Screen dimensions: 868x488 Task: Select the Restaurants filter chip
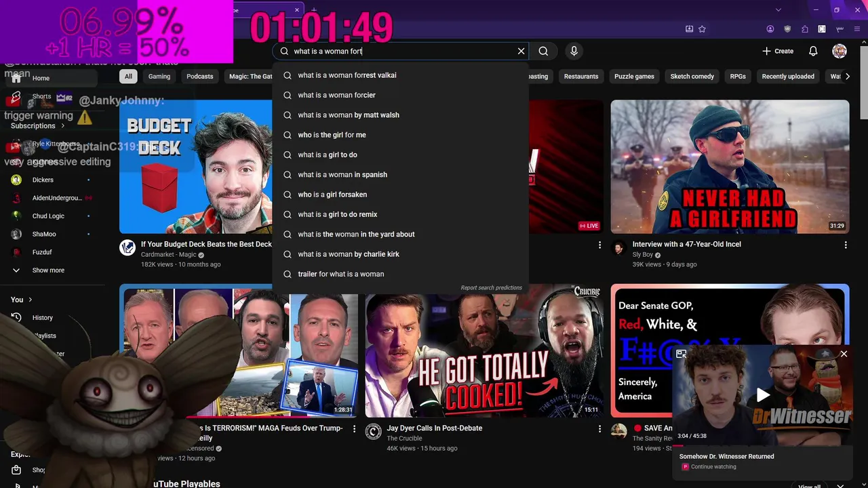click(x=581, y=77)
